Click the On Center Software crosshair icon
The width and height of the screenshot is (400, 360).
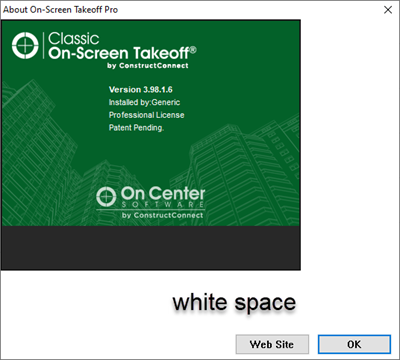[x=106, y=197]
